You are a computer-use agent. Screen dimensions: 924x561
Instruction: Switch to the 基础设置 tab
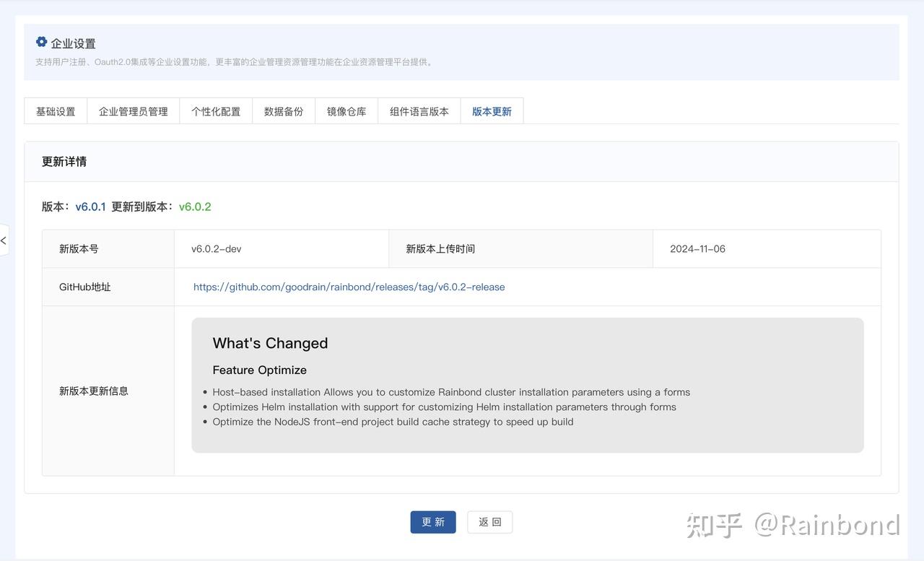pyautogui.click(x=56, y=110)
